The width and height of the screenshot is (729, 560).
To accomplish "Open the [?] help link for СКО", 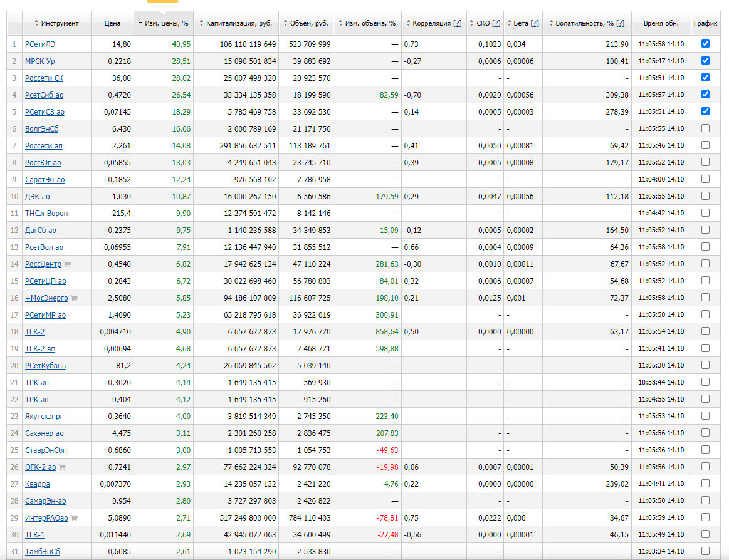I will [x=496, y=23].
